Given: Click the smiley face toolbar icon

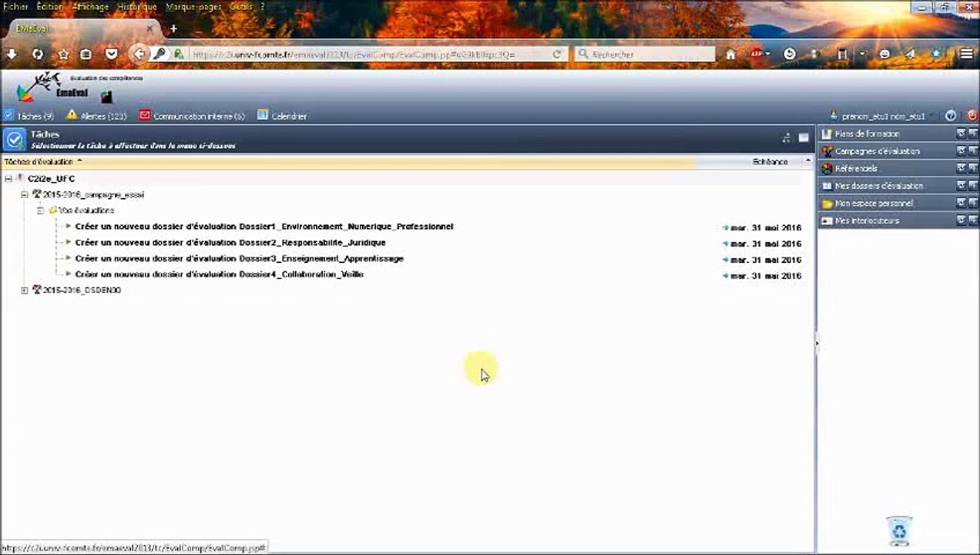Looking at the screenshot, I should click(x=884, y=54).
